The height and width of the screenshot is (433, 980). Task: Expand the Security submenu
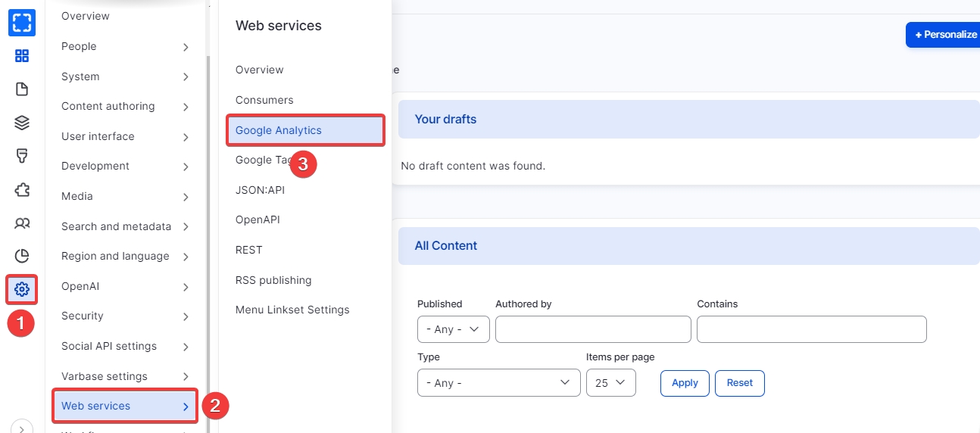pyautogui.click(x=125, y=316)
